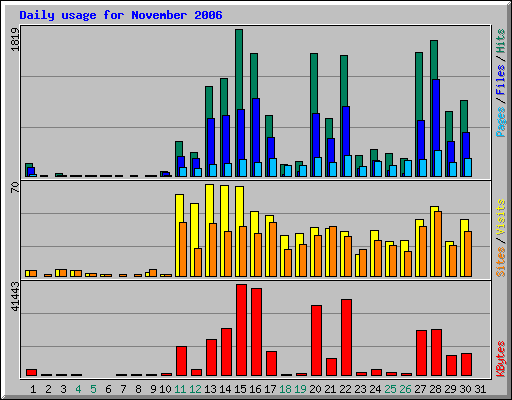Click green weekend day number 12 label
The height and width of the screenshot is (400, 512).
click(195, 389)
